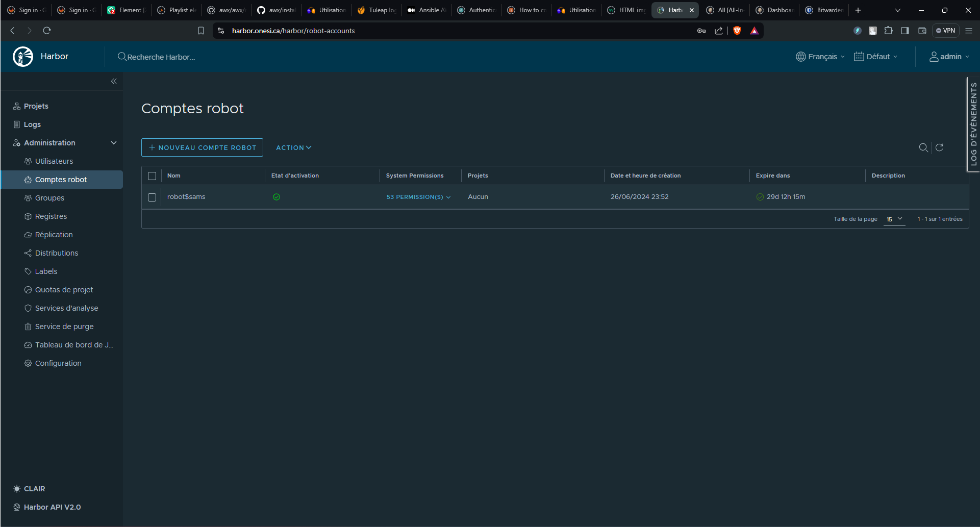The height and width of the screenshot is (527, 980).
Task: Switch to the Dashboard browser tab
Action: [774, 10]
